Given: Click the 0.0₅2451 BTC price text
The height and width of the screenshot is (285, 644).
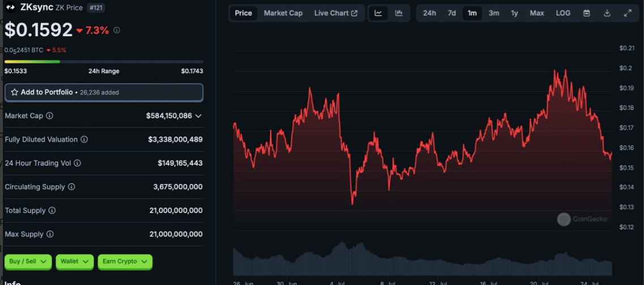Looking at the screenshot, I should [x=24, y=50].
